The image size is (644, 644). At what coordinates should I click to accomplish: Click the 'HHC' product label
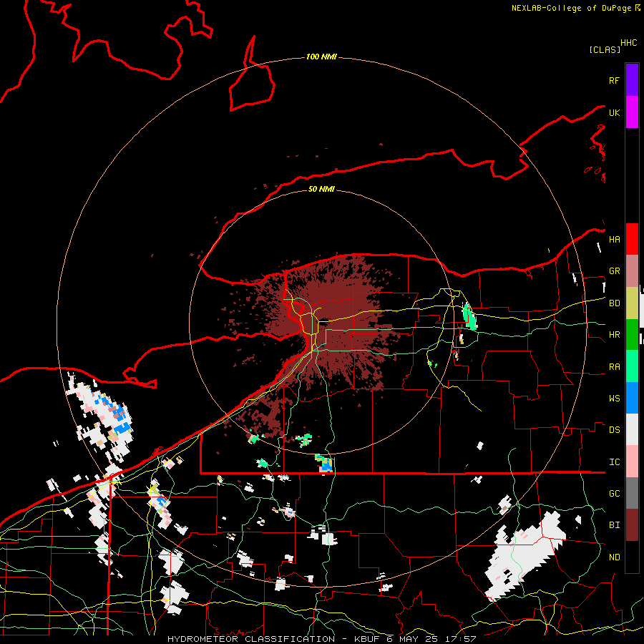pyautogui.click(x=628, y=43)
